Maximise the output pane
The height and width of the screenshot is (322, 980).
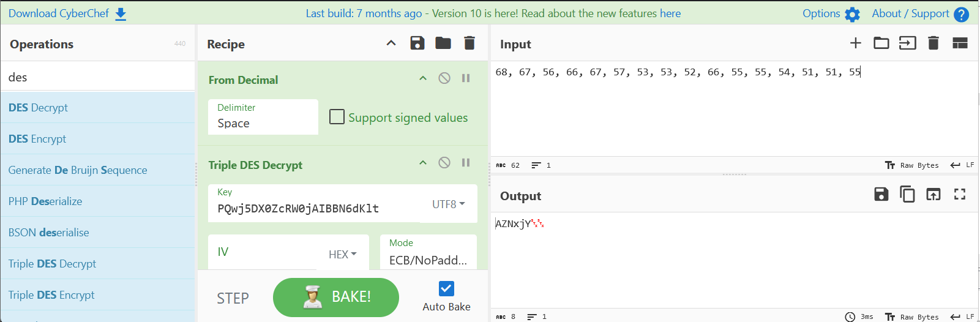coord(960,194)
